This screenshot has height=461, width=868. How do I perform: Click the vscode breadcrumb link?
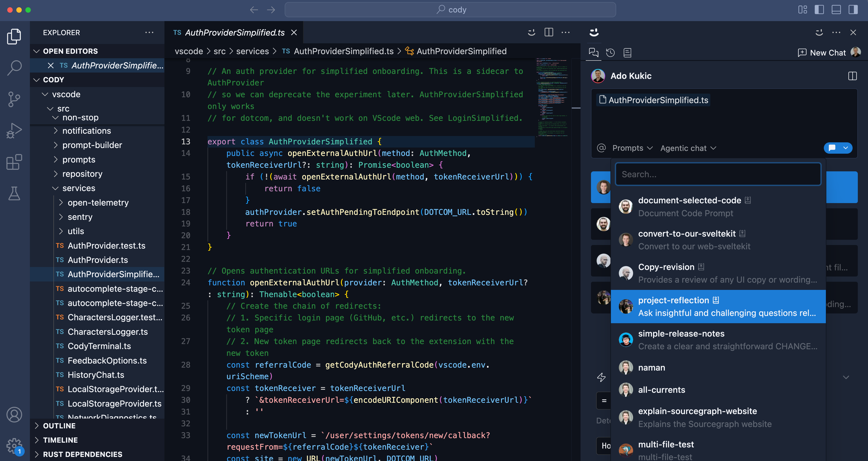(x=188, y=51)
